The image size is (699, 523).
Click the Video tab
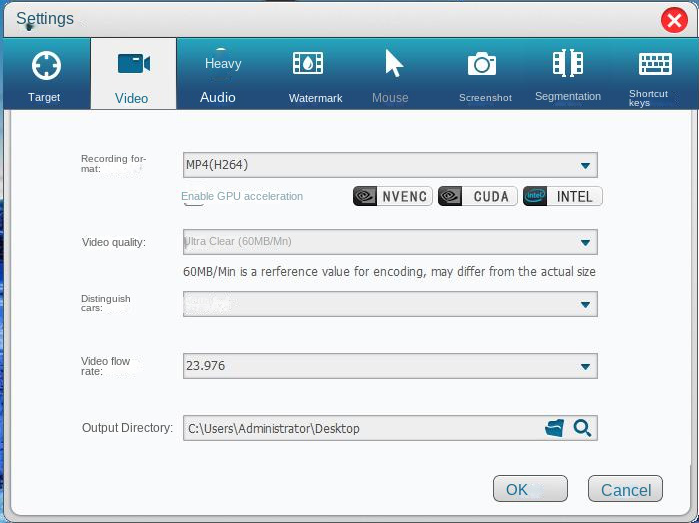click(x=132, y=74)
